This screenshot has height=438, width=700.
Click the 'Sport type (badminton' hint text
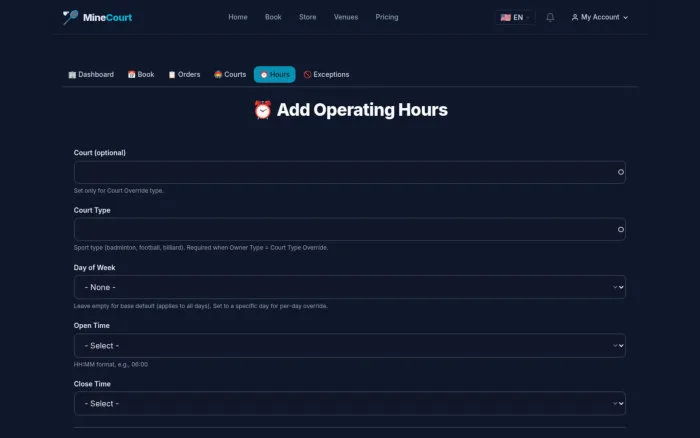[200, 247]
